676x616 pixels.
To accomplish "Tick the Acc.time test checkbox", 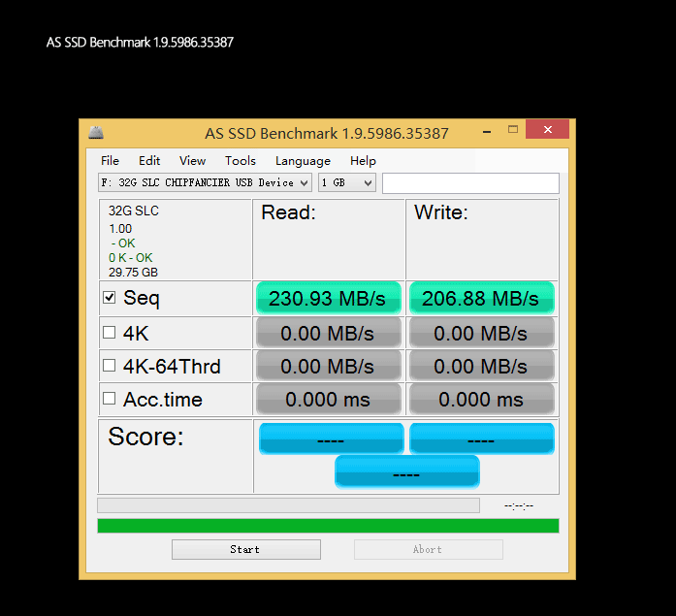I will 110,399.
